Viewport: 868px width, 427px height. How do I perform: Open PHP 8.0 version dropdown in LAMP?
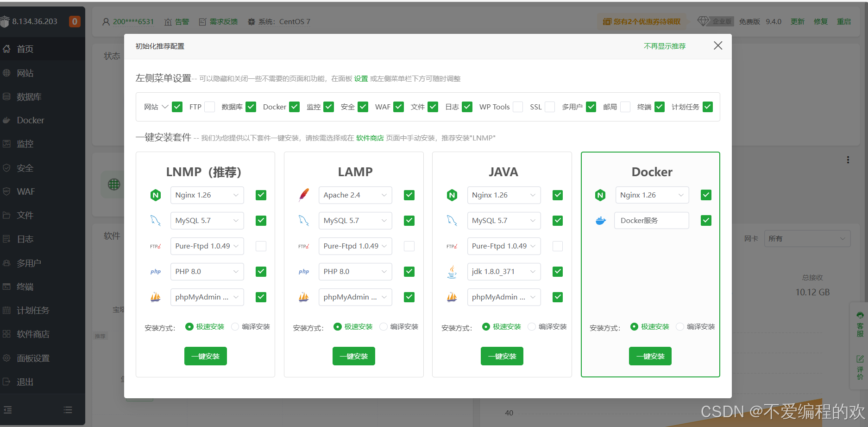[x=355, y=272]
